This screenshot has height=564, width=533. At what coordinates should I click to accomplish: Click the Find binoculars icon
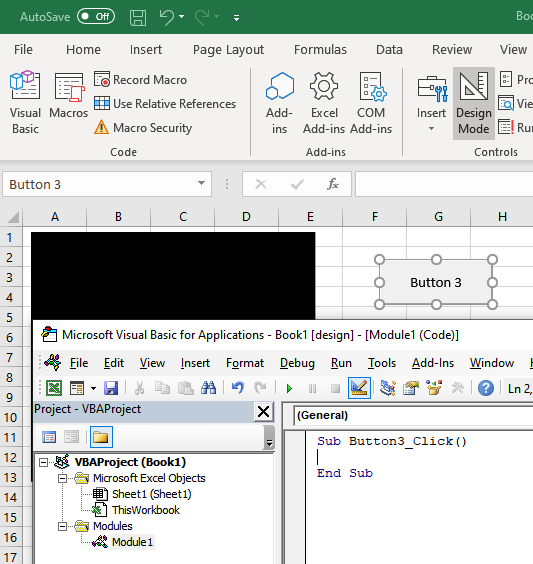tap(209, 388)
